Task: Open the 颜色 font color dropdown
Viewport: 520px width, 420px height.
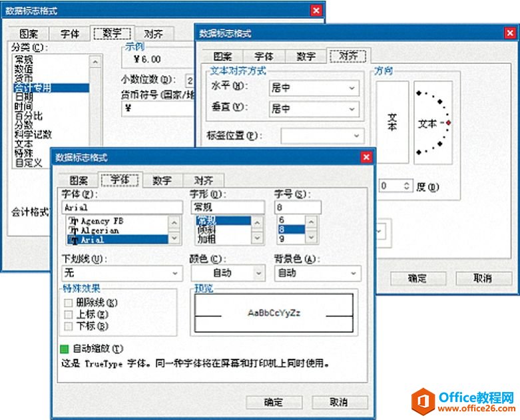Action: [228, 273]
